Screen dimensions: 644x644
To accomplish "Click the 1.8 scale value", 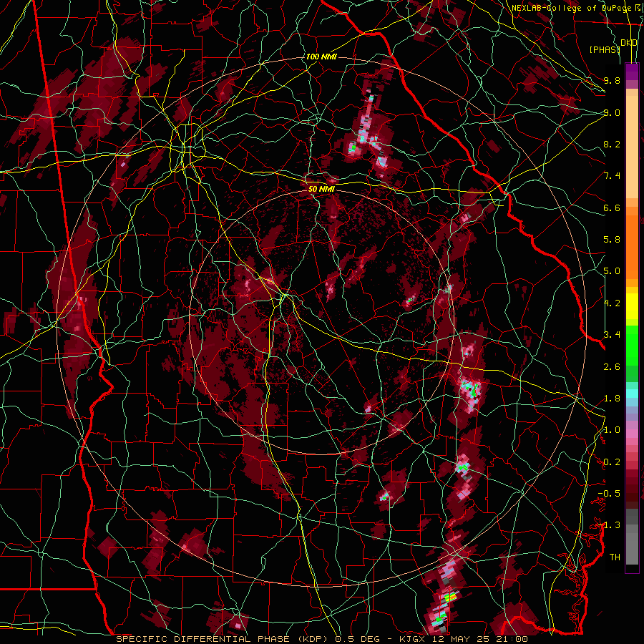I will pyautogui.click(x=612, y=399).
